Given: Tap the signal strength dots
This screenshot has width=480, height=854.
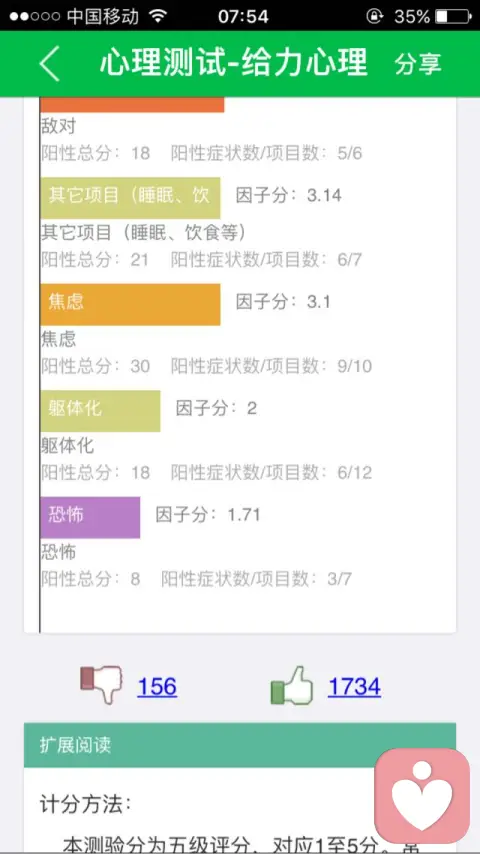Looking at the screenshot, I should click(35, 16).
